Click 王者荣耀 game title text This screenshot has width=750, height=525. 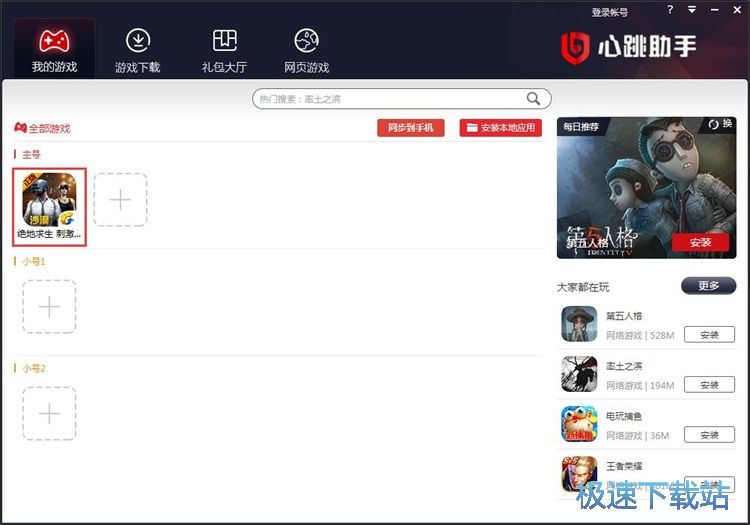(x=624, y=466)
